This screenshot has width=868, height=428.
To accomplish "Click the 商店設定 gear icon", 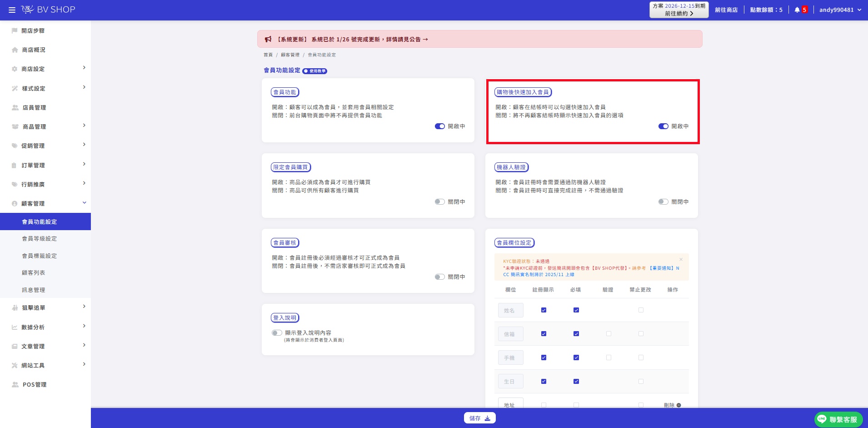I will (x=15, y=69).
